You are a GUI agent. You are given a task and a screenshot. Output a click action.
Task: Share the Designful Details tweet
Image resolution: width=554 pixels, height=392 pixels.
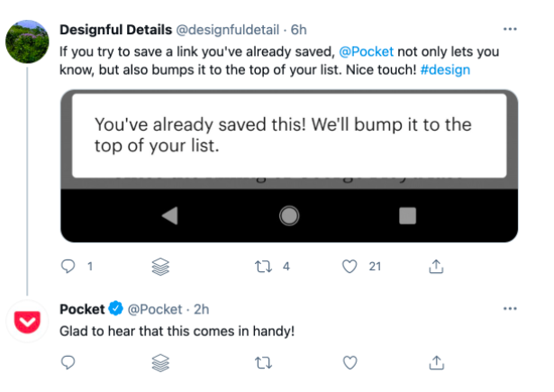click(436, 267)
